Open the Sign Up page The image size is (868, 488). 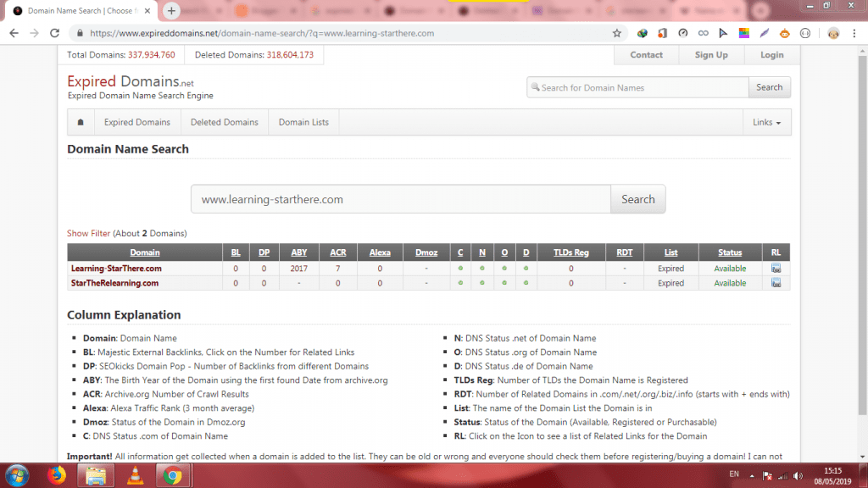[x=711, y=55]
